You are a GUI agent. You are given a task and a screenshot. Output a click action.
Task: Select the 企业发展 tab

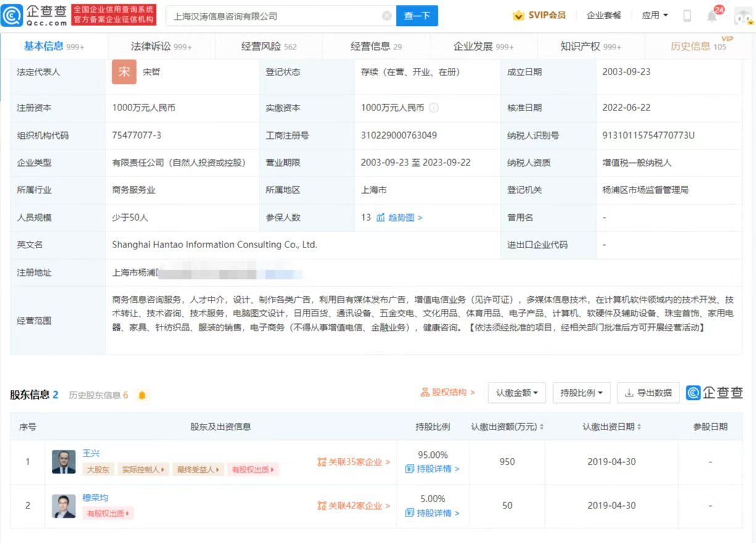point(483,46)
